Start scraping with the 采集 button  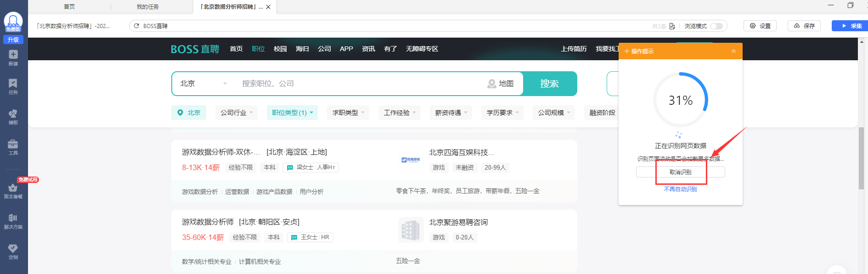coord(850,26)
